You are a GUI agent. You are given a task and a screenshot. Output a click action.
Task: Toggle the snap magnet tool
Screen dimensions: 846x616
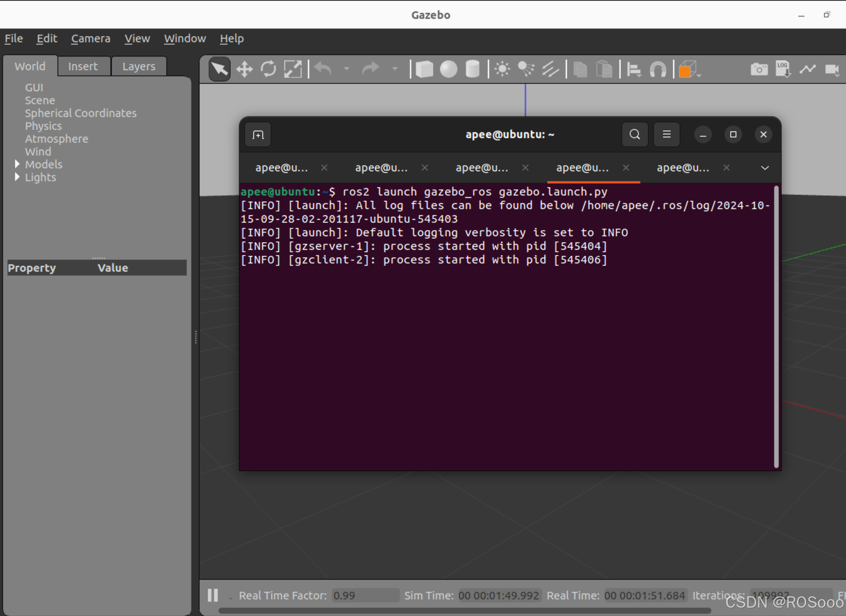coord(658,69)
